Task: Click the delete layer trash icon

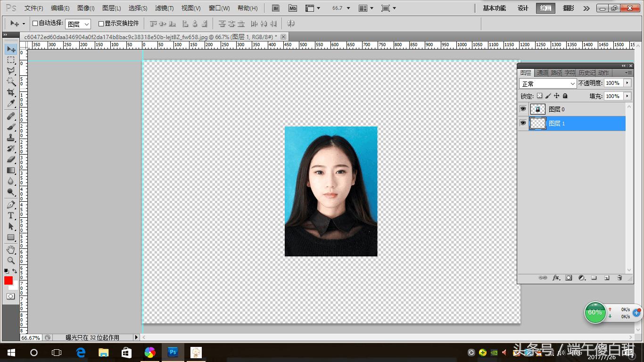Action: pyautogui.click(x=619, y=278)
